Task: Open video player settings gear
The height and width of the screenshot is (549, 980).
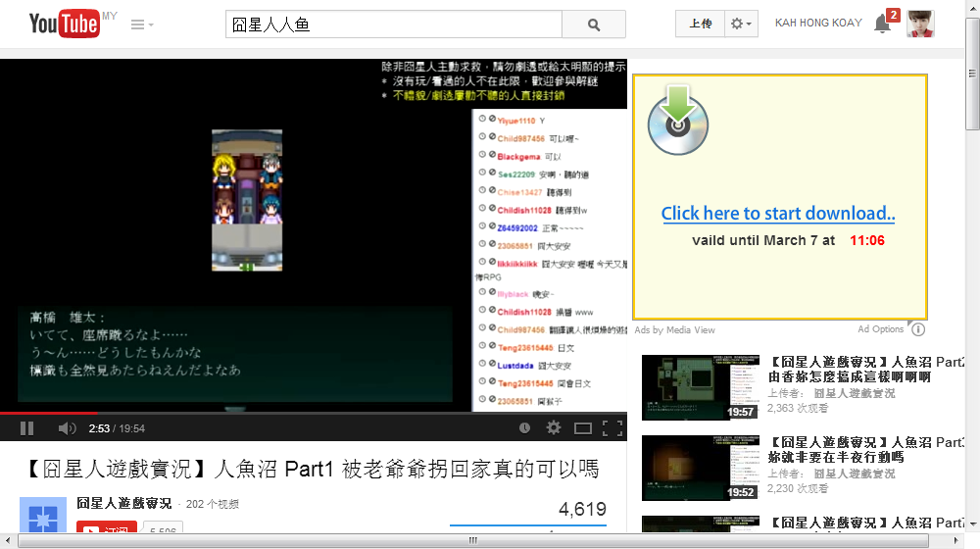Action: point(554,428)
